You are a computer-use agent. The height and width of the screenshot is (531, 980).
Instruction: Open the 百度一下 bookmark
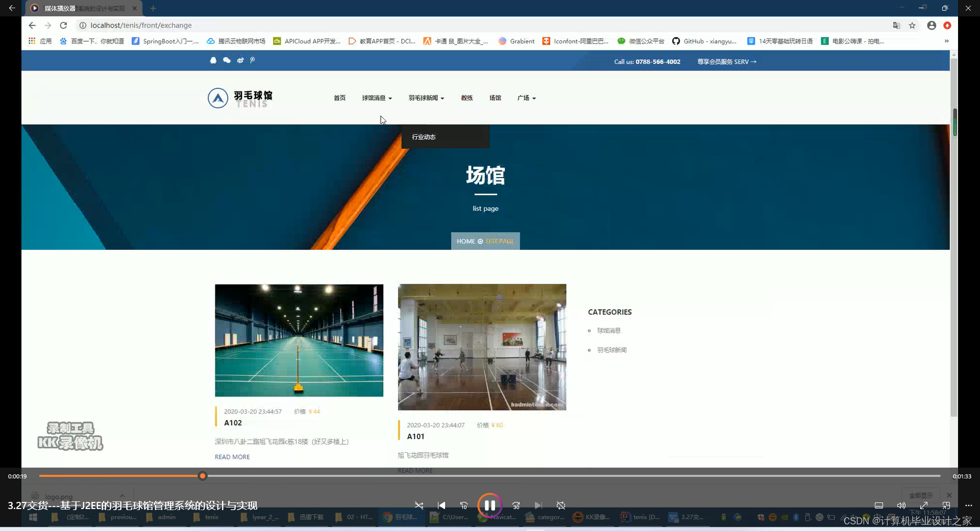tap(92, 41)
